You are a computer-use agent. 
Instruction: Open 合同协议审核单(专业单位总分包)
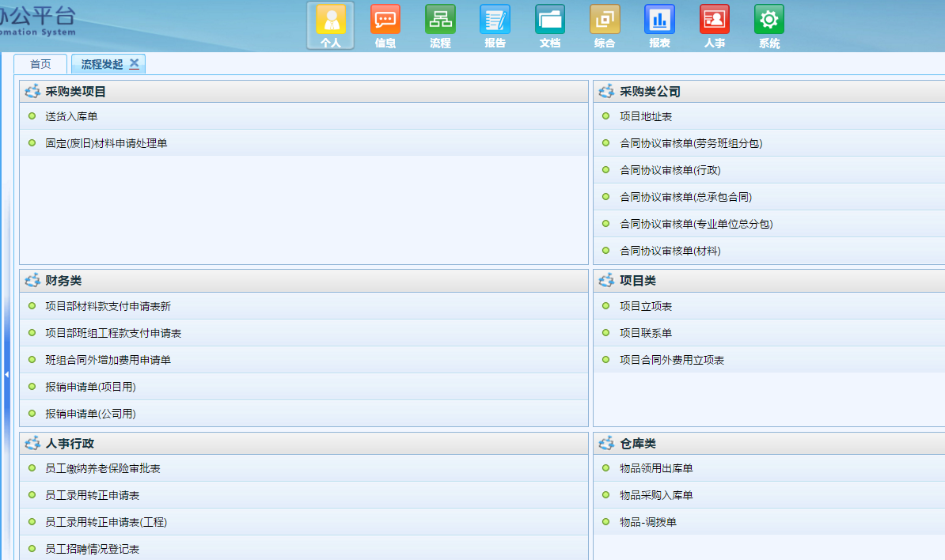point(696,224)
